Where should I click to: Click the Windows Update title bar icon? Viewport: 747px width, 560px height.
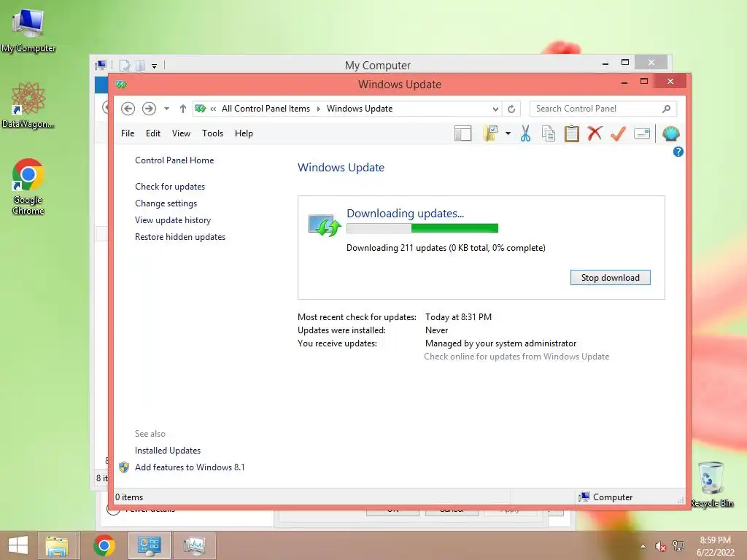pos(121,85)
